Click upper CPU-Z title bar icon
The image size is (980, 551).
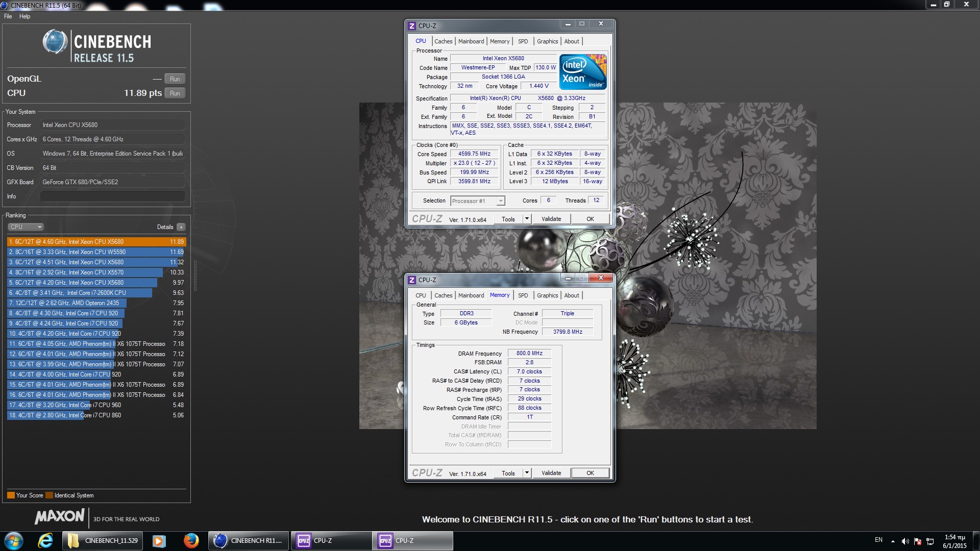click(412, 26)
